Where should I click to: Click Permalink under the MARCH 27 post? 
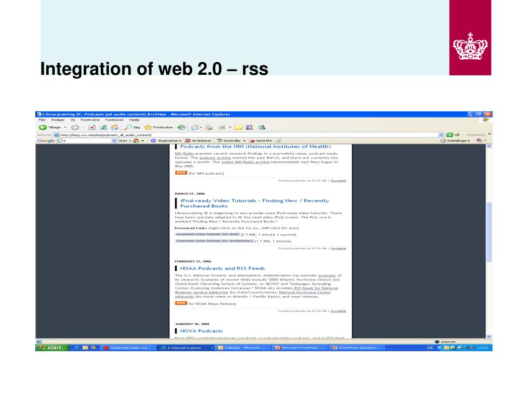(338, 249)
